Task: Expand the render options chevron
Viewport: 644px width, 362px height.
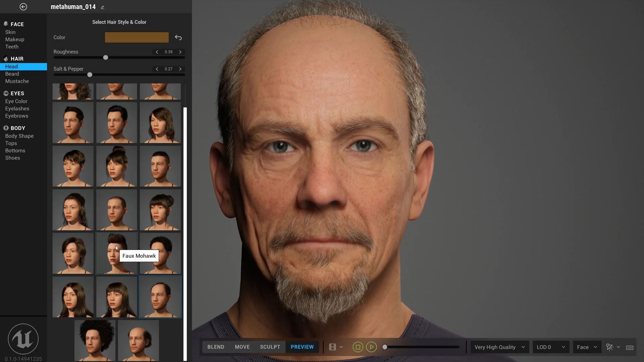Action: tap(619, 347)
